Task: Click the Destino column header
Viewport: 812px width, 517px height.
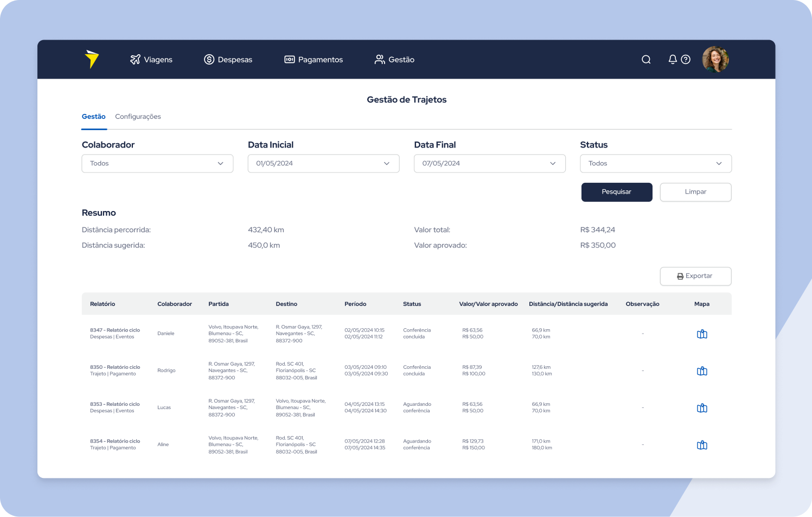Action: coord(286,304)
